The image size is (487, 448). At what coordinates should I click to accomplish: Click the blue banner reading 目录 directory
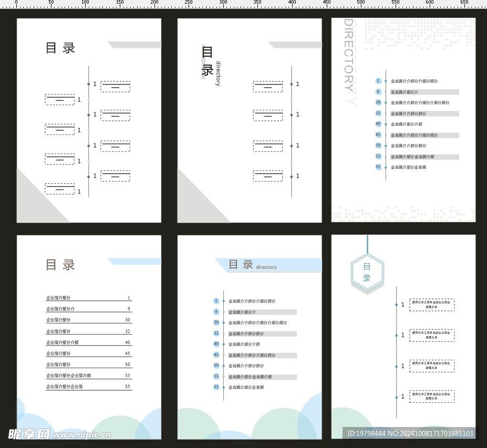coord(268,265)
